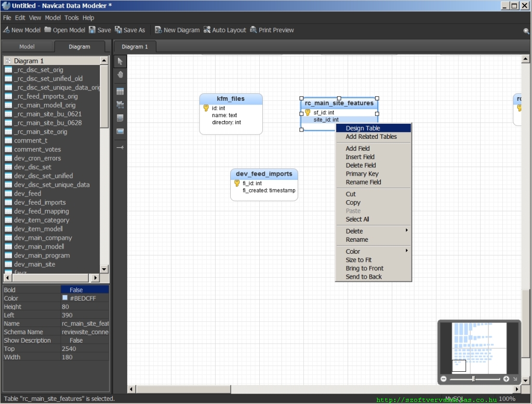Select dev_feed_mapping in the table list
The image size is (532, 404).
click(x=42, y=211)
